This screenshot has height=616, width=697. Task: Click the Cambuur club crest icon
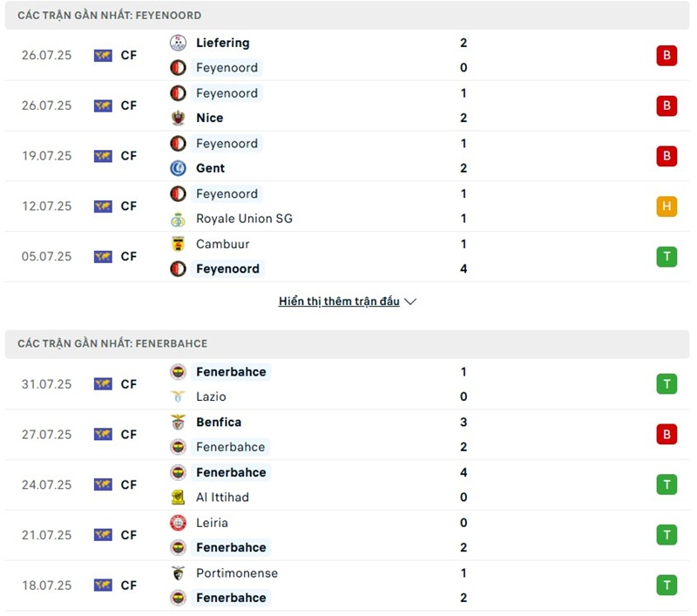178,244
